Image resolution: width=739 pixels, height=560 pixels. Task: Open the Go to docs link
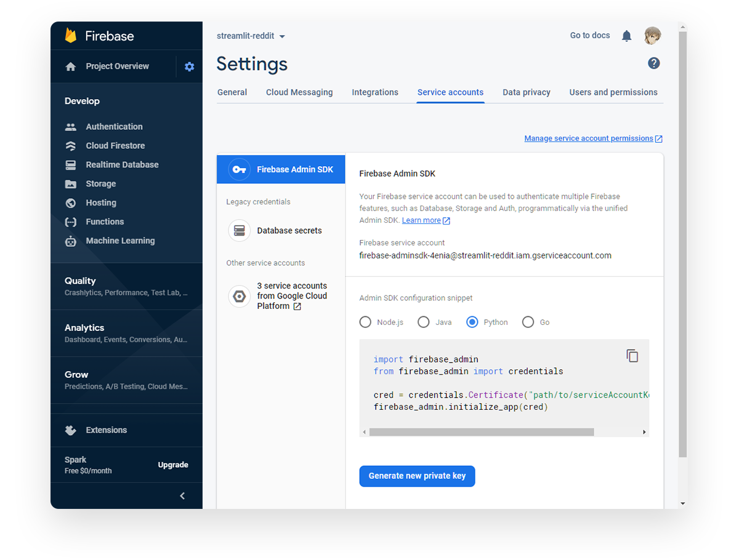(x=590, y=36)
